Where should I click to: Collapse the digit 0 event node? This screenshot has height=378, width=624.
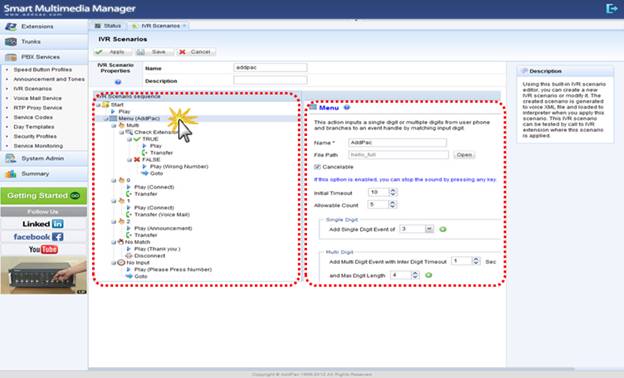[114, 180]
